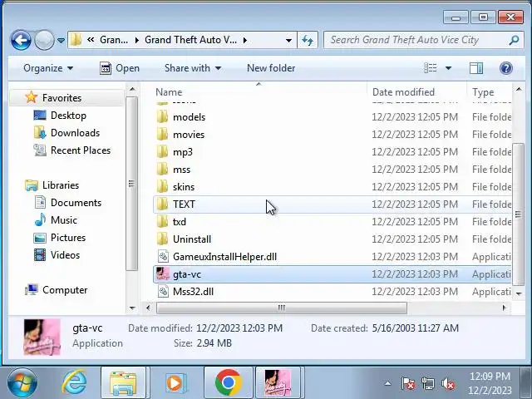This screenshot has height=399, width=532.
Task: Open the Share with menu
Action: point(193,68)
